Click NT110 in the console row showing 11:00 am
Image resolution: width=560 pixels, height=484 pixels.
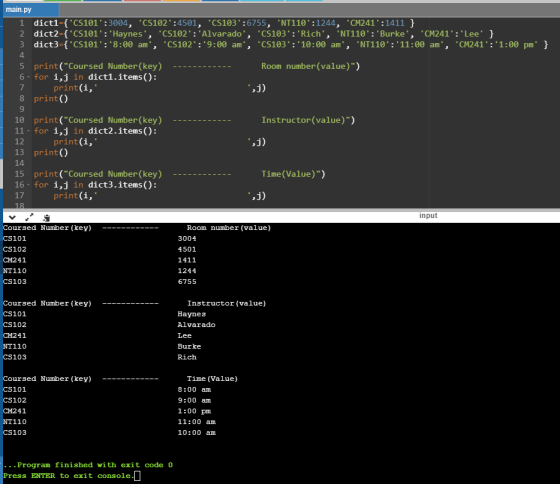[x=15, y=422]
